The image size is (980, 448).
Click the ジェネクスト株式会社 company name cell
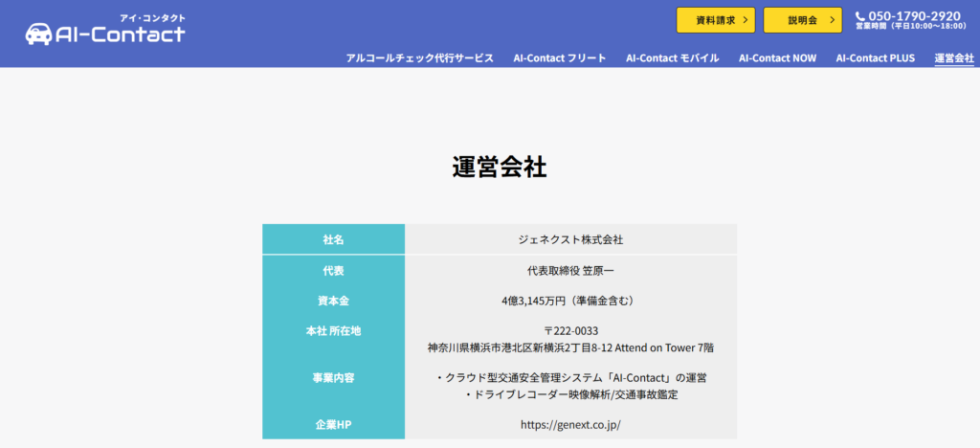tap(570, 239)
